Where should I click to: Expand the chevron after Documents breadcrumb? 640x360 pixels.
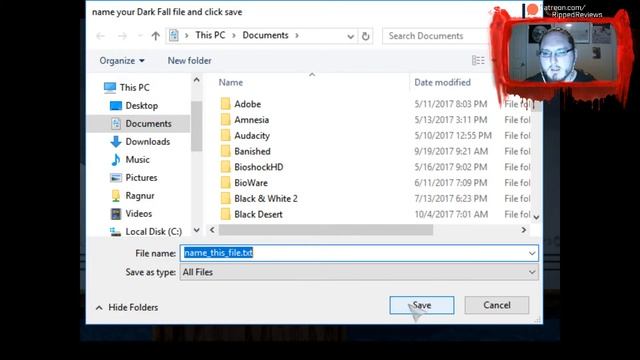point(297,36)
